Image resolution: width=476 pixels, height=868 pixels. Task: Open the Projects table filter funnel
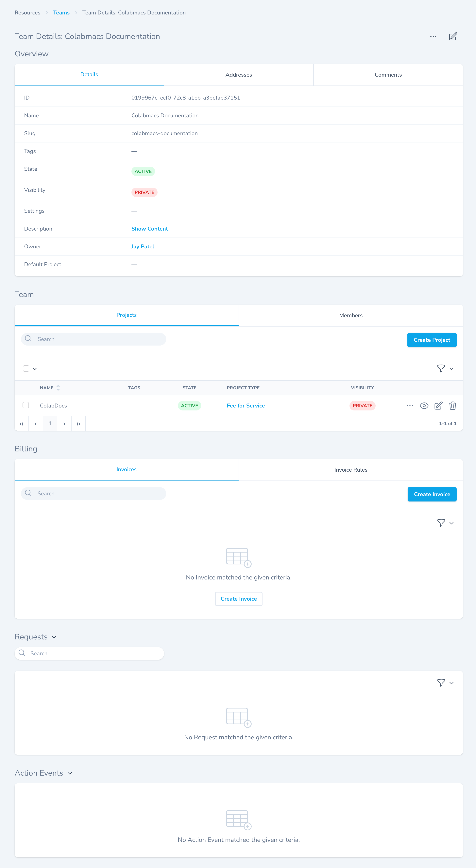[x=441, y=369]
